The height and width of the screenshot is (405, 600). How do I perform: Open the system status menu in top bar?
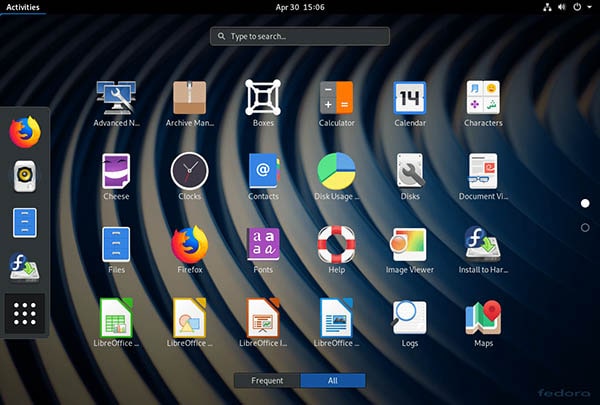562,7
